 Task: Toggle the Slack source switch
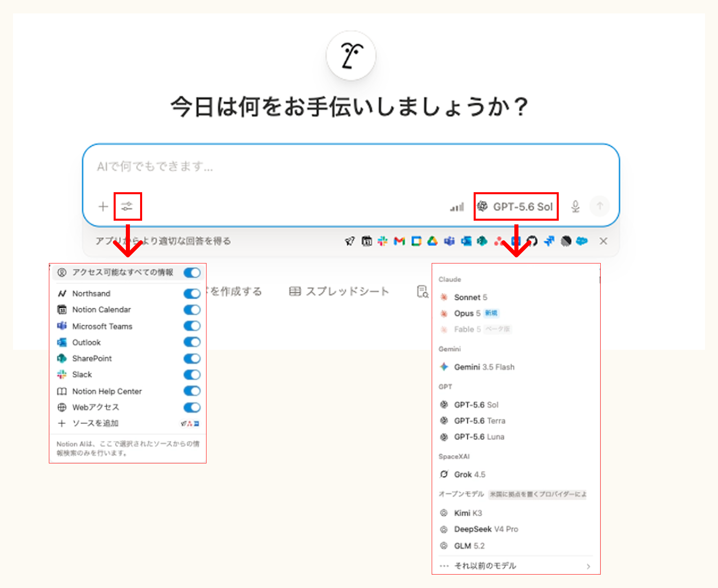(192, 375)
